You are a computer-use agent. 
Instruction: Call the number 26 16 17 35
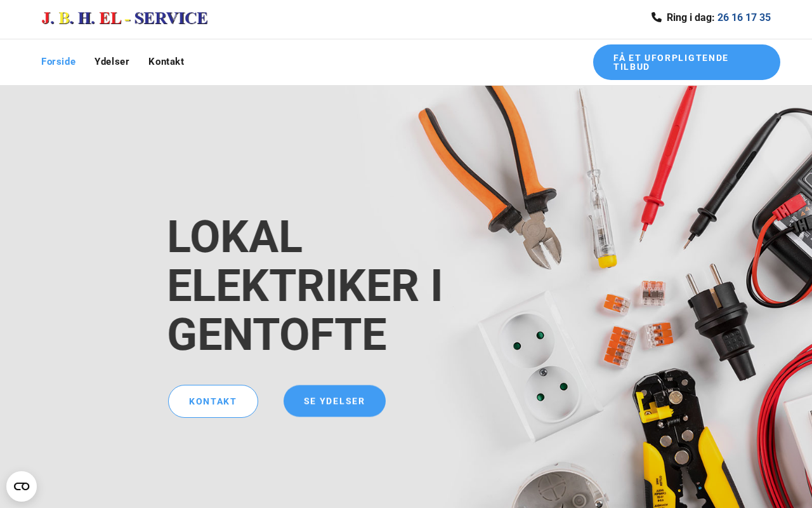[x=744, y=18]
